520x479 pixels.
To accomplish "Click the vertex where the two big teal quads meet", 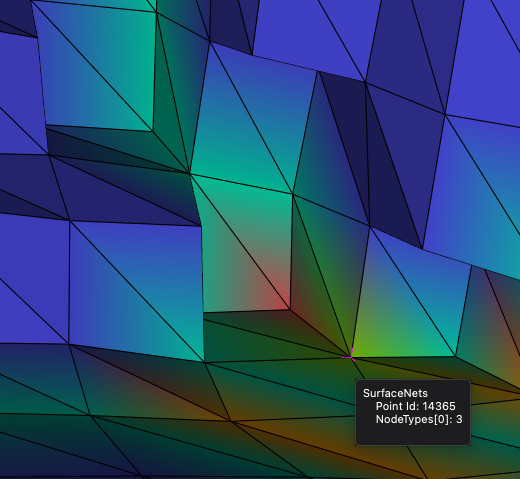I will click(190, 173).
